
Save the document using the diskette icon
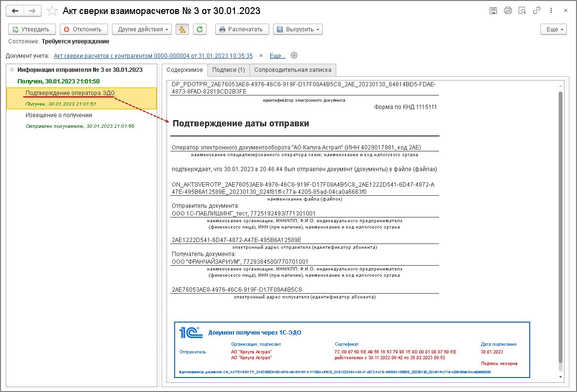pos(493,11)
